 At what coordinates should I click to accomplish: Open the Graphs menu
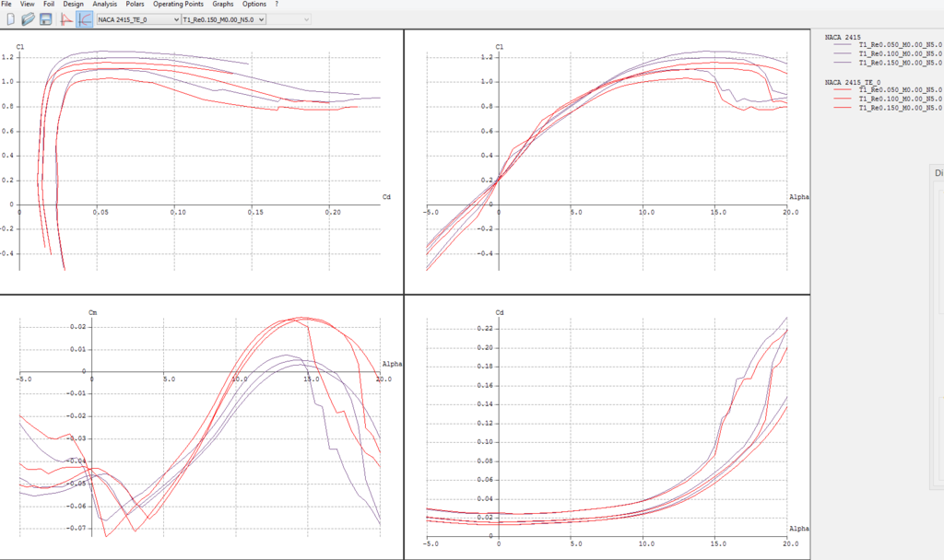223,5
